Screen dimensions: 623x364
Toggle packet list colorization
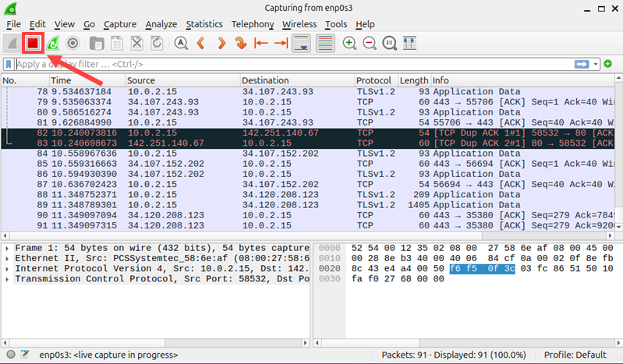click(325, 43)
